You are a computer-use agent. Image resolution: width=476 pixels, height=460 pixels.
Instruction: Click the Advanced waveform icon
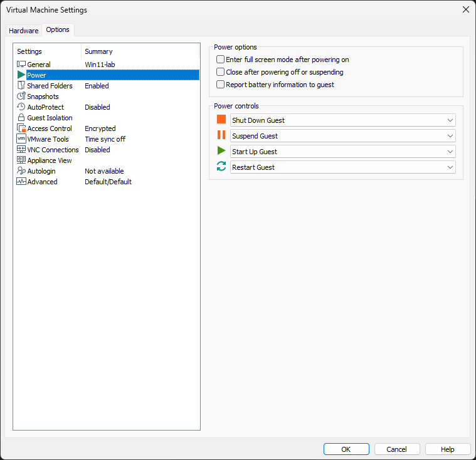click(21, 182)
